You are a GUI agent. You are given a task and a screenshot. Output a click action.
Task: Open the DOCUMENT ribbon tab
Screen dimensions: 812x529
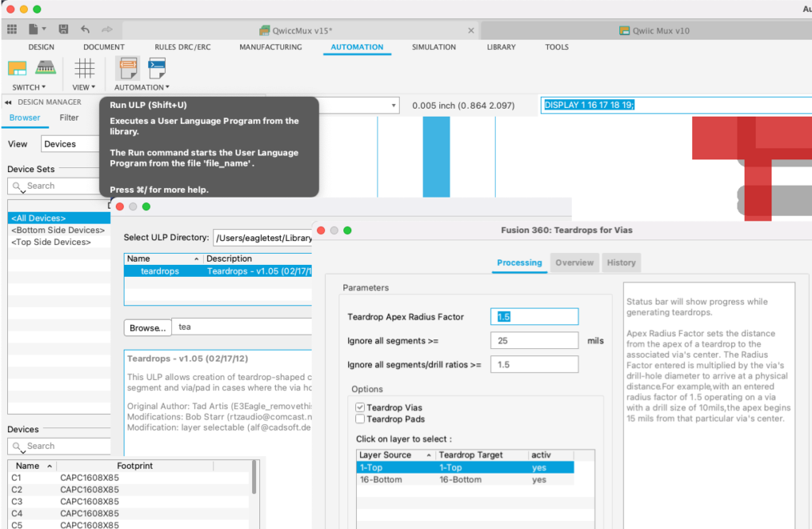pyautogui.click(x=104, y=47)
